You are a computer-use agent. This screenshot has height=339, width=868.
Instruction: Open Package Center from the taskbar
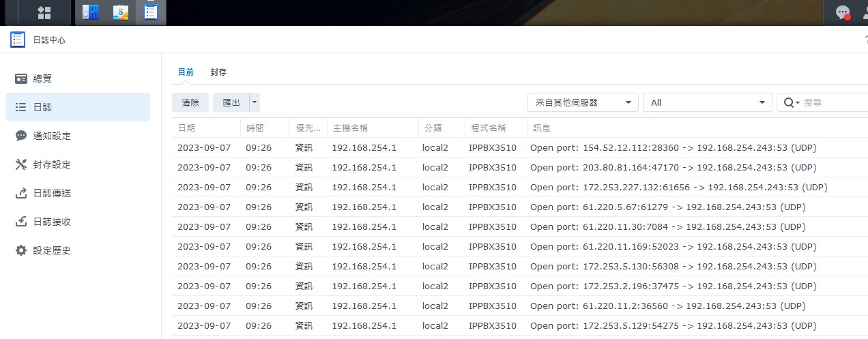point(121,12)
